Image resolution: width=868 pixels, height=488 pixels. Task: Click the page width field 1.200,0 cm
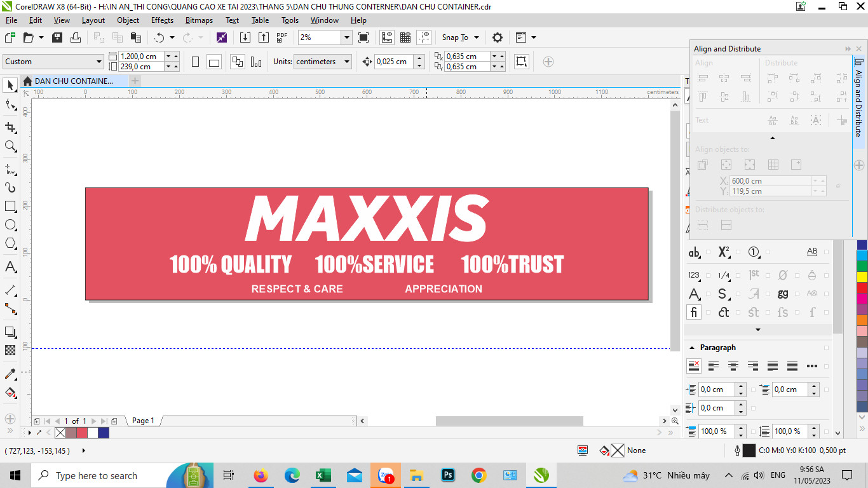pos(141,57)
